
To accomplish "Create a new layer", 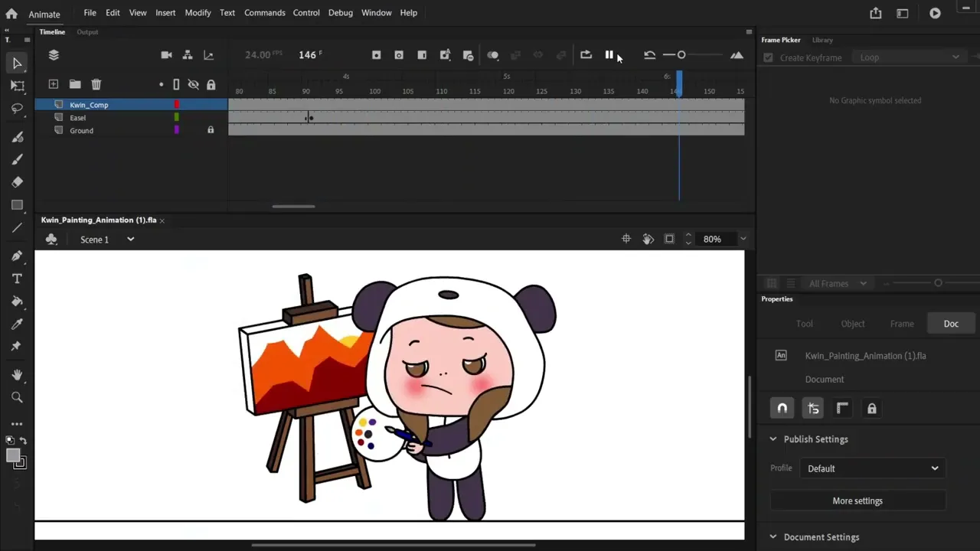I will (54, 84).
